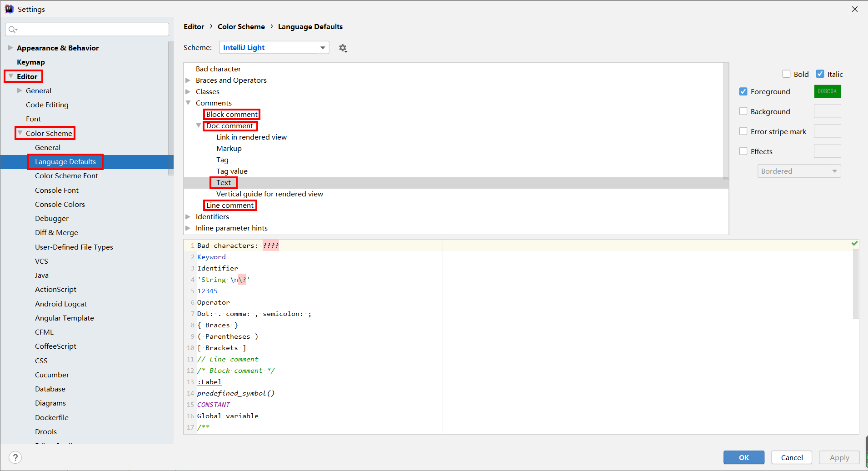Select Keymap in settings tree
This screenshot has width=868, height=471.
[x=31, y=62]
